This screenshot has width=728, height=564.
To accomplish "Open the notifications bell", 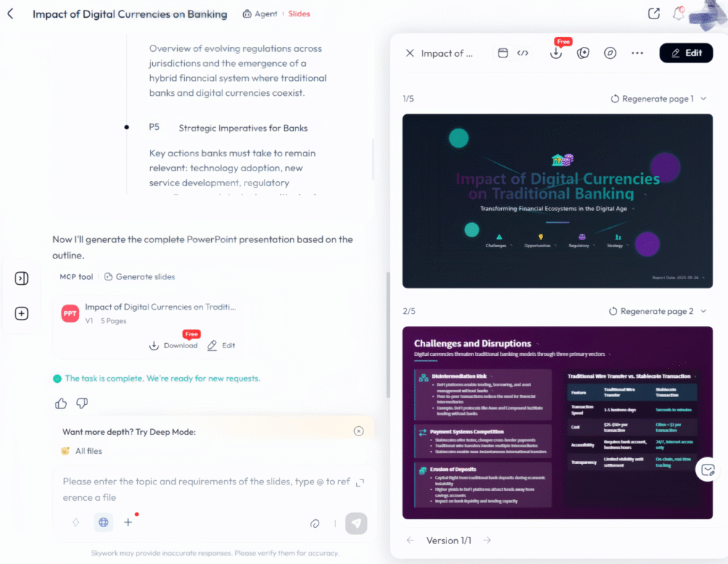I will 679,13.
